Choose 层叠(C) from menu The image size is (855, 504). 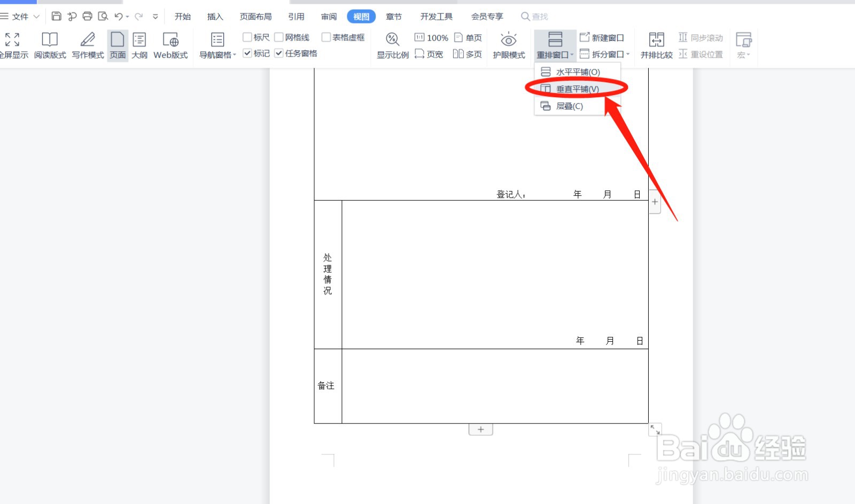pos(578,106)
